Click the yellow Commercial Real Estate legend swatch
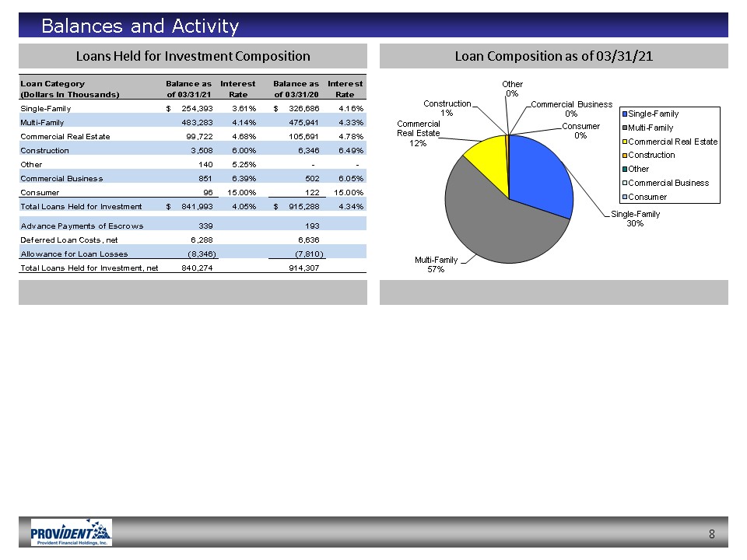 pos(623,142)
